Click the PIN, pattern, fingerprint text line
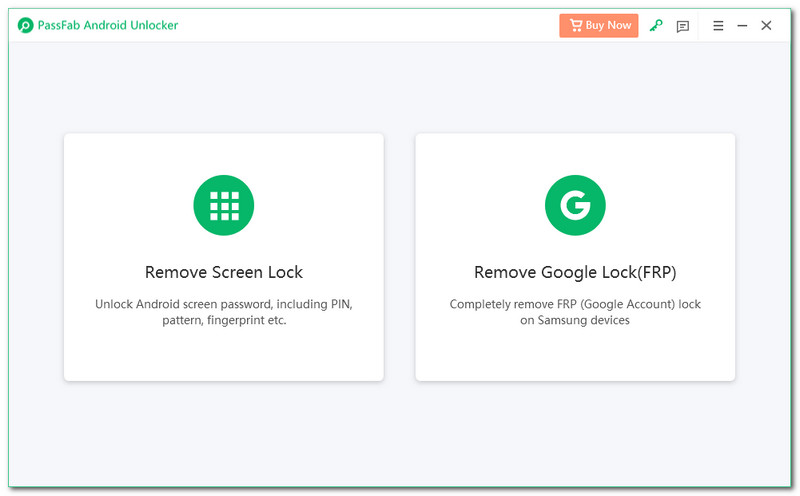Viewport: 800px width, 496px height. [224, 321]
